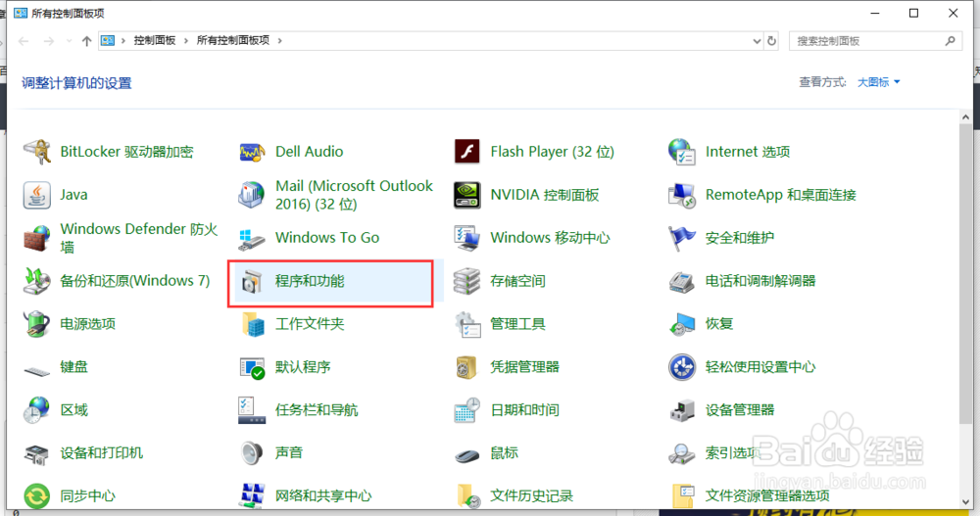980x516 pixels.
Task: Open the Java coffee cup icon
Action: pos(37,195)
